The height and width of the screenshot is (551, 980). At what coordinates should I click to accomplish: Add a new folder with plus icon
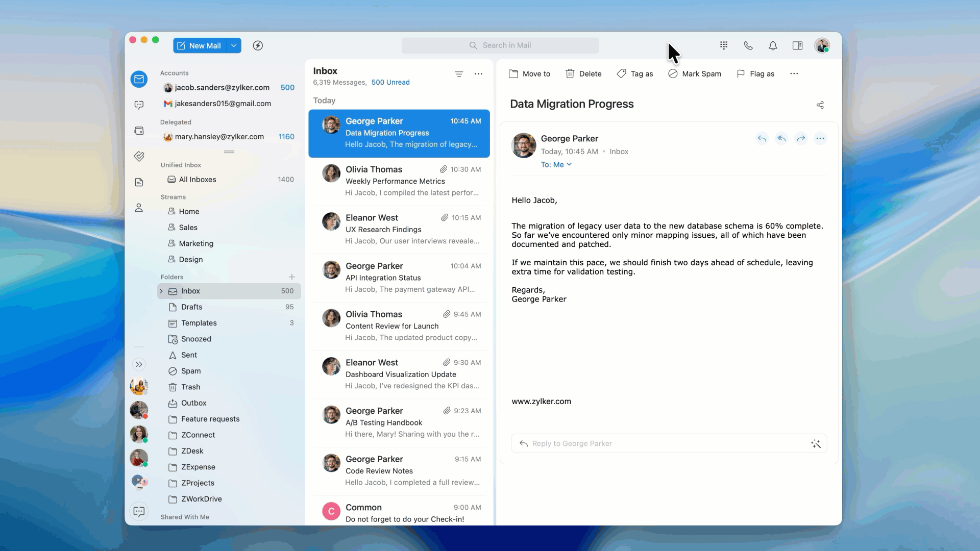(292, 277)
